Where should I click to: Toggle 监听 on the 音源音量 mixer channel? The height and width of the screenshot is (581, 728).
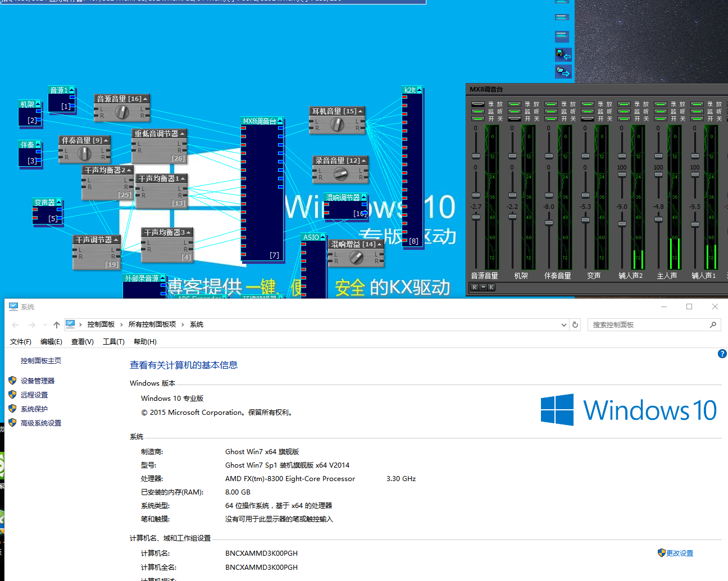pos(478,111)
